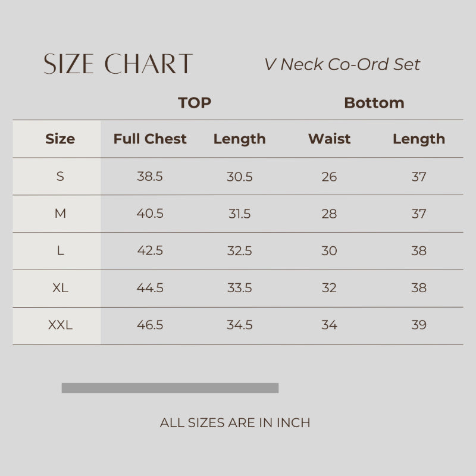This screenshot has height=476, width=476.
Task: Click the gray horizontal bar below the table
Action: [x=170, y=388]
